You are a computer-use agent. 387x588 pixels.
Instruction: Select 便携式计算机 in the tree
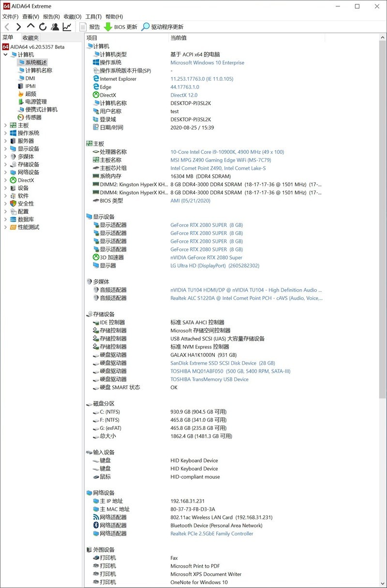click(x=41, y=109)
